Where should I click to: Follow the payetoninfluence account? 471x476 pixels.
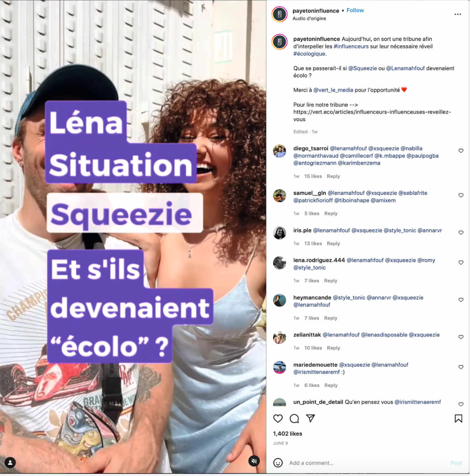pos(356,10)
